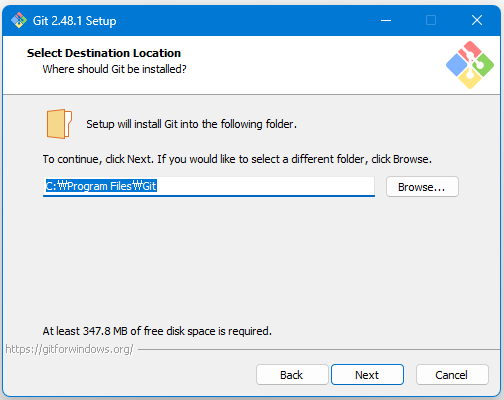Click the disabled maximize button

pyautogui.click(x=431, y=20)
